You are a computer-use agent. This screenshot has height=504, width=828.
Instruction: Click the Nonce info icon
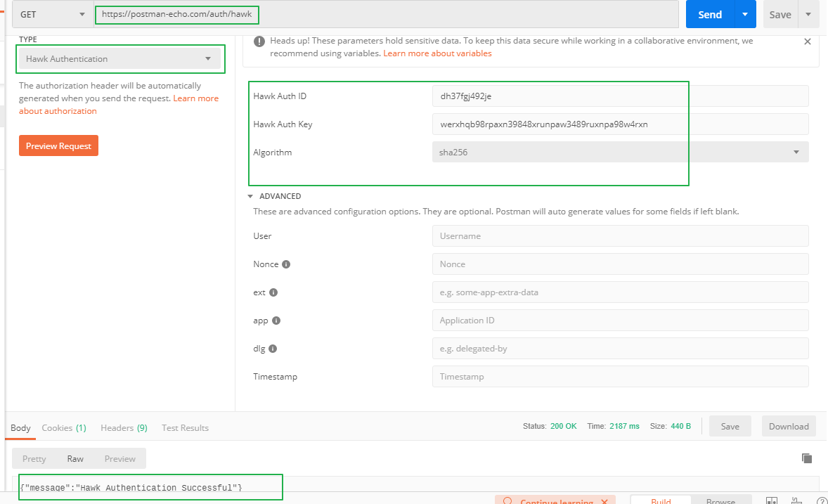tap(286, 264)
